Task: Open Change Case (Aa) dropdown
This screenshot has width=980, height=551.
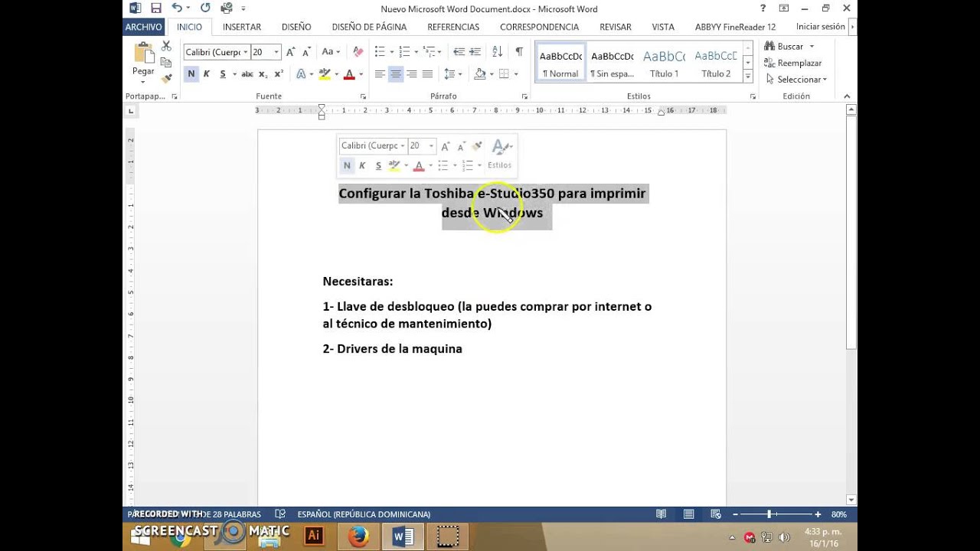Action: coord(331,52)
